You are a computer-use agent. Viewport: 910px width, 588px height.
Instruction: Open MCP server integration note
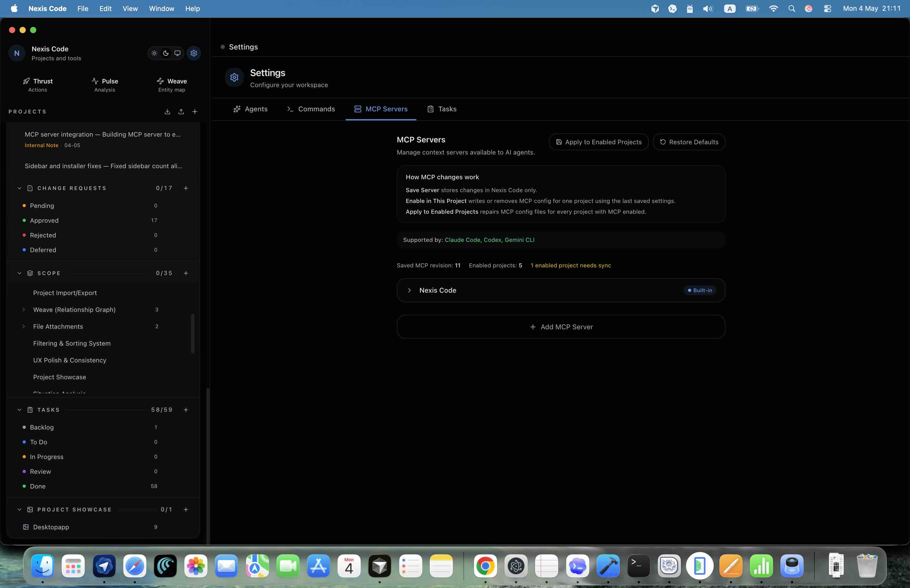103,139
